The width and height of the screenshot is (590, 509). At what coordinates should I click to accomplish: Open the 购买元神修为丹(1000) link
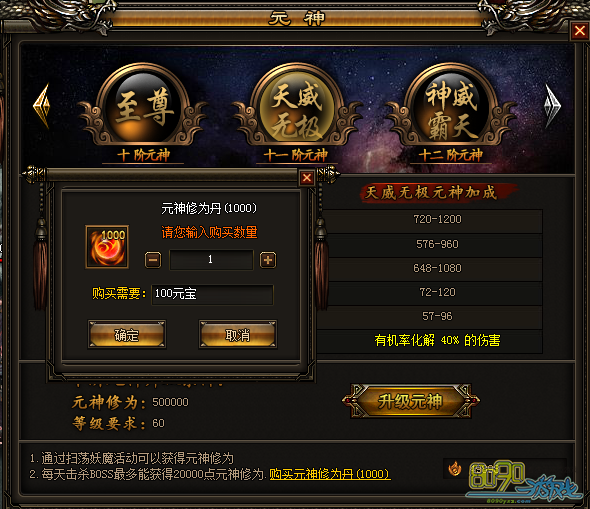pos(330,474)
